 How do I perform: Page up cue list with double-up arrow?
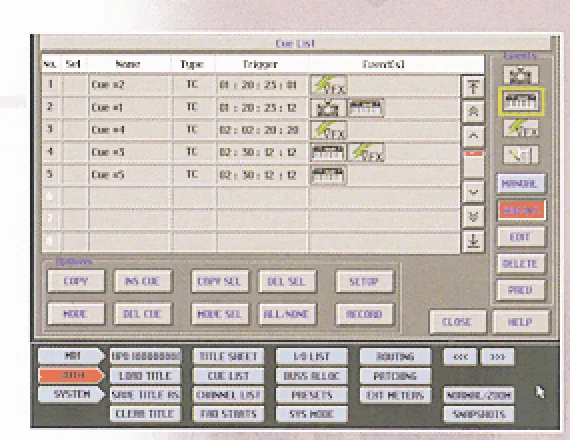click(x=473, y=111)
